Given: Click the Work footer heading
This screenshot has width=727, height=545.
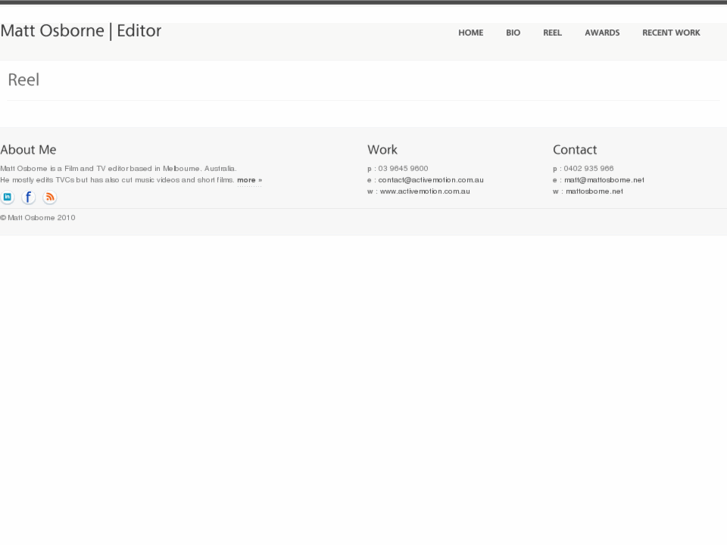Looking at the screenshot, I should (x=383, y=150).
